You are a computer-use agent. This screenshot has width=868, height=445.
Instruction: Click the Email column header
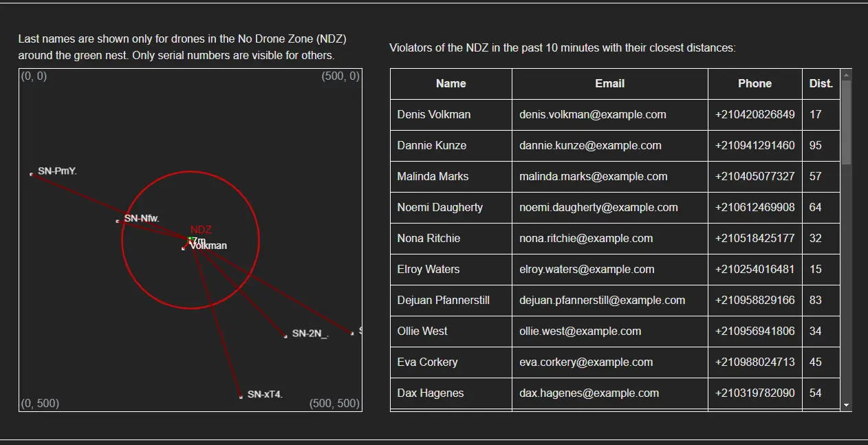[x=609, y=83]
